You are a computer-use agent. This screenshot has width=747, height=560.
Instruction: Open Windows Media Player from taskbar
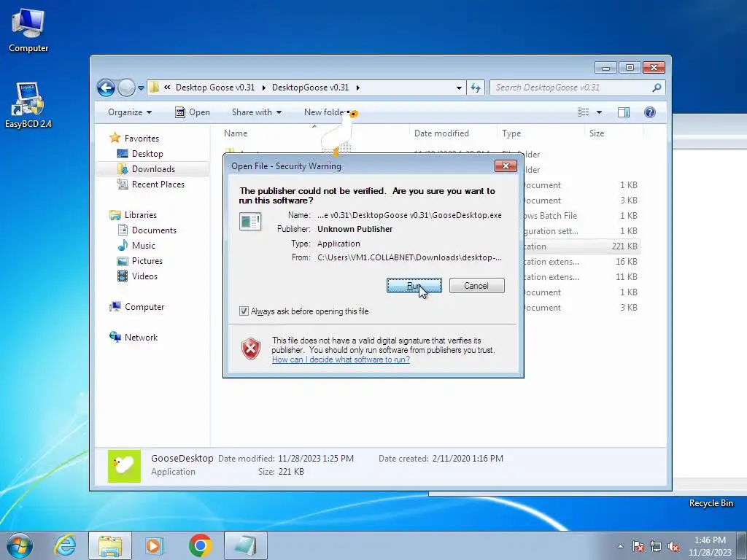click(155, 545)
